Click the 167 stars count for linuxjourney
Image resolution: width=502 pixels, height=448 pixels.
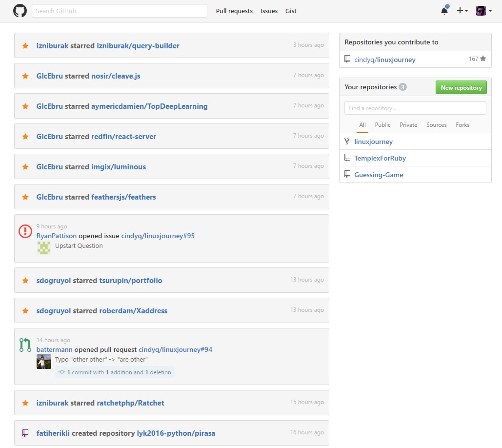477,59
